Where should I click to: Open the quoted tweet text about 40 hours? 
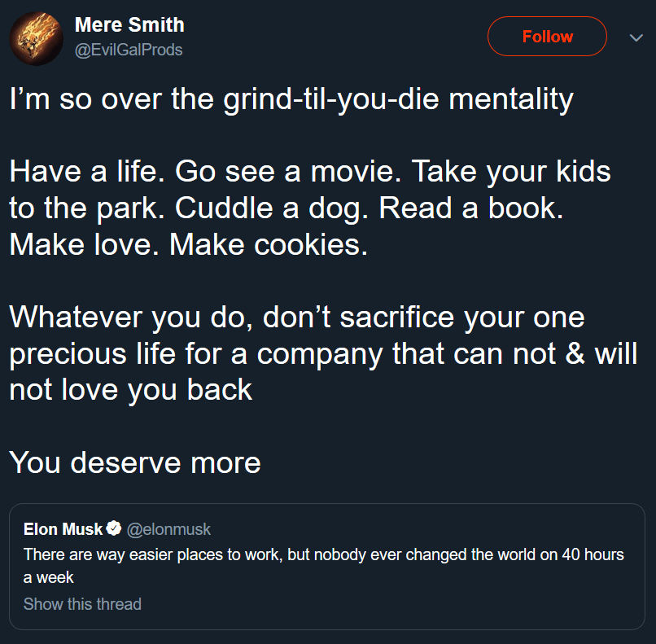pos(324,555)
